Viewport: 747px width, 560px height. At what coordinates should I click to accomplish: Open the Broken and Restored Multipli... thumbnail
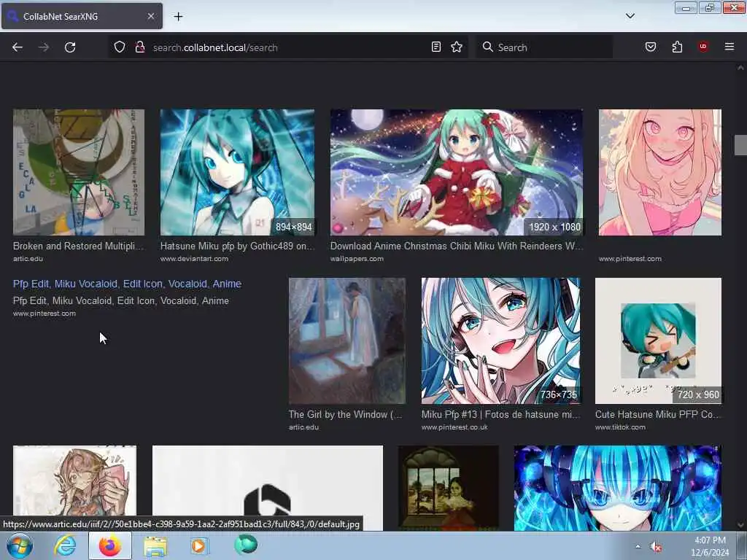(79, 172)
